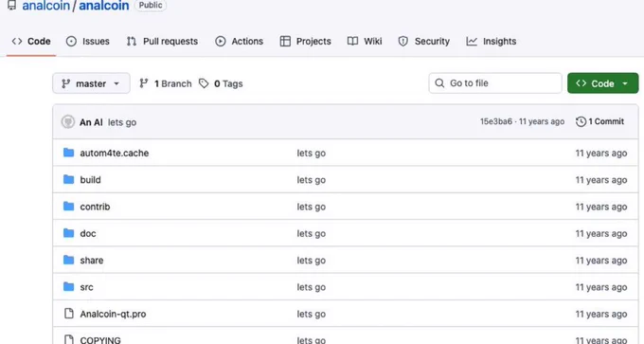Open the Insights tab
Screen dimensions: 644x344
click(492, 42)
